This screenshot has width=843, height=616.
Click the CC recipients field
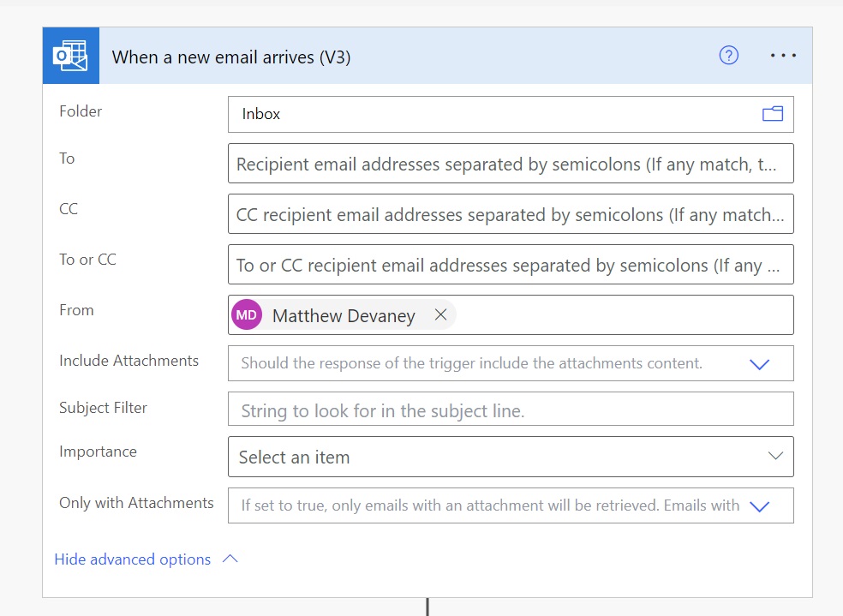510,213
